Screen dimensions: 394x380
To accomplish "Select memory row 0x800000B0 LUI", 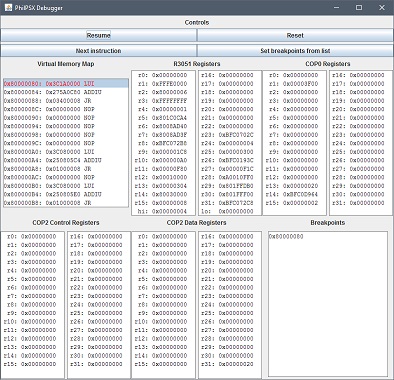I will tap(66, 186).
